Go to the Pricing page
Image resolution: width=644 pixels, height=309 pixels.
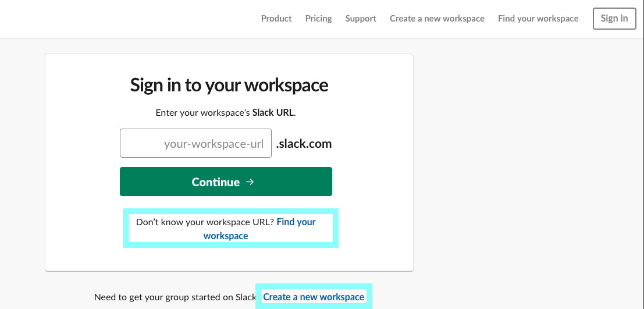(318, 19)
